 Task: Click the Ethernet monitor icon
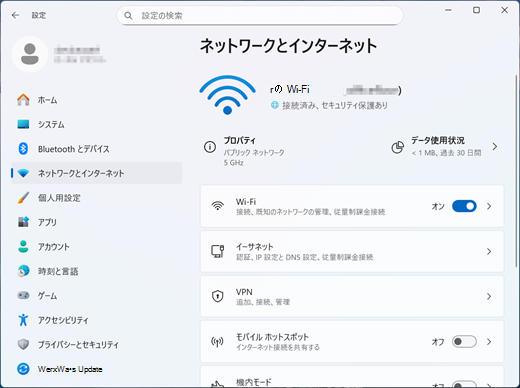point(218,251)
